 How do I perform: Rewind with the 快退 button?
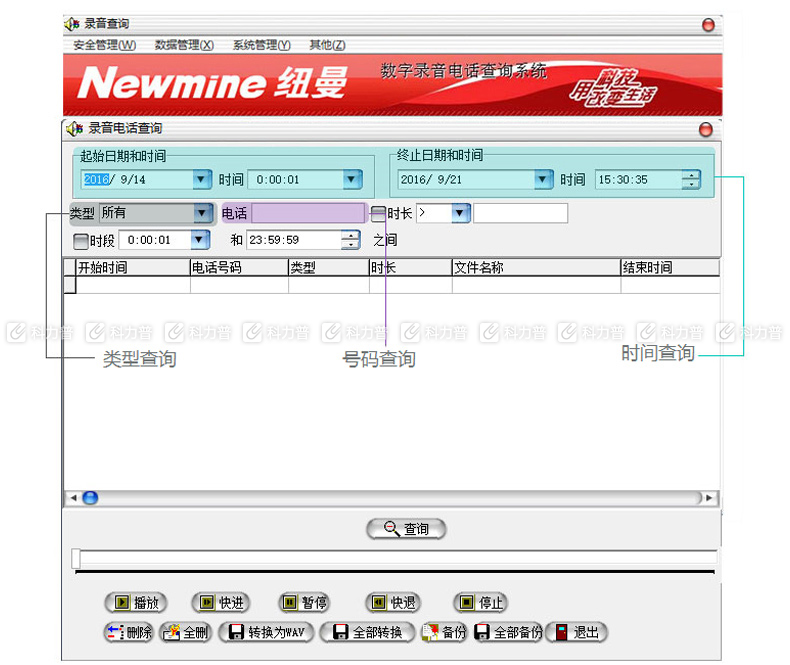(x=392, y=602)
